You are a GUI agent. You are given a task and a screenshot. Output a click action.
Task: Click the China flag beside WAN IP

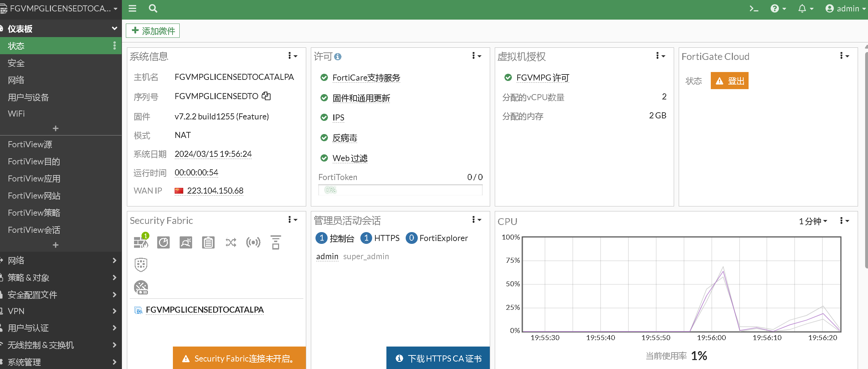click(x=179, y=191)
